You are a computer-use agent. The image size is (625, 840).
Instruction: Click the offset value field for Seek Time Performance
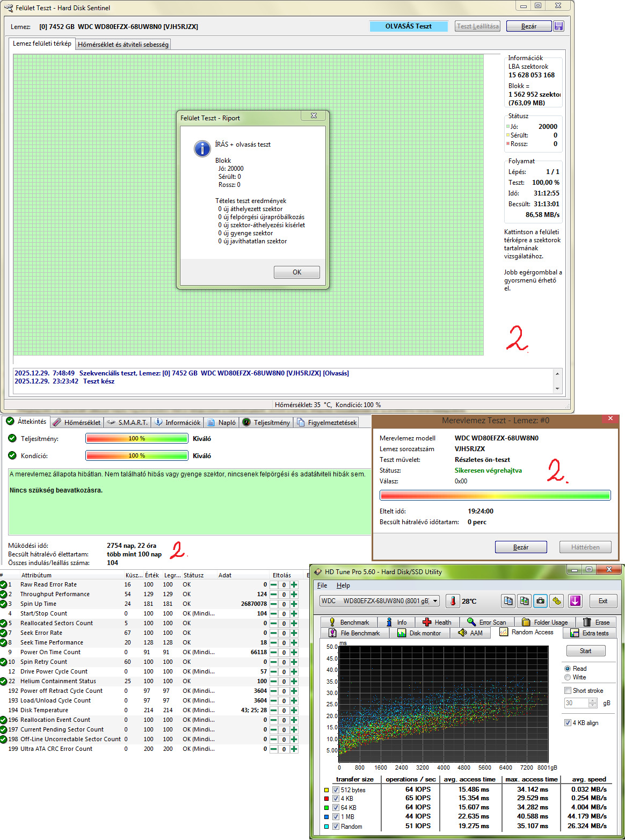[x=284, y=643]
